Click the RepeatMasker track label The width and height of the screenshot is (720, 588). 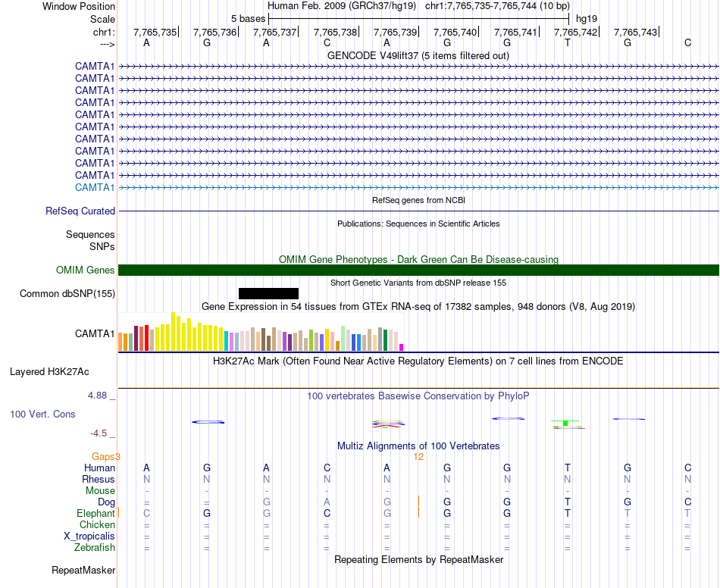click(83, 570)
